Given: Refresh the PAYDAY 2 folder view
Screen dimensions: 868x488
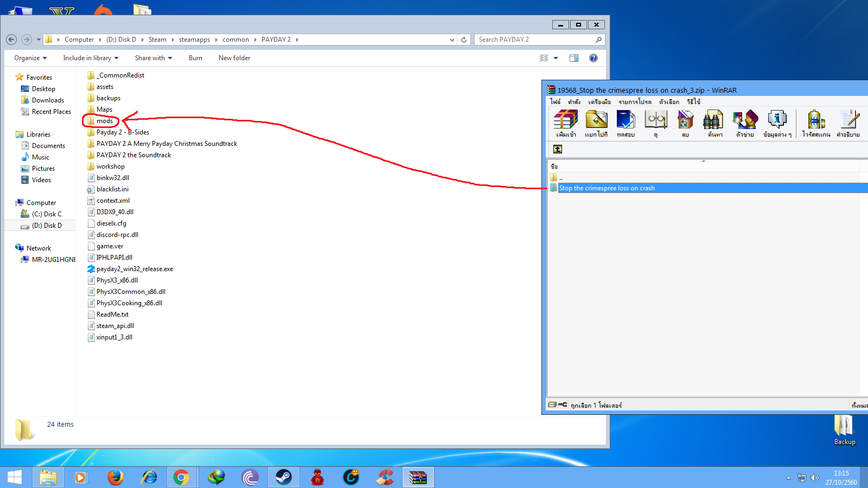Looking at the screenshot, I should click(464, 40).
